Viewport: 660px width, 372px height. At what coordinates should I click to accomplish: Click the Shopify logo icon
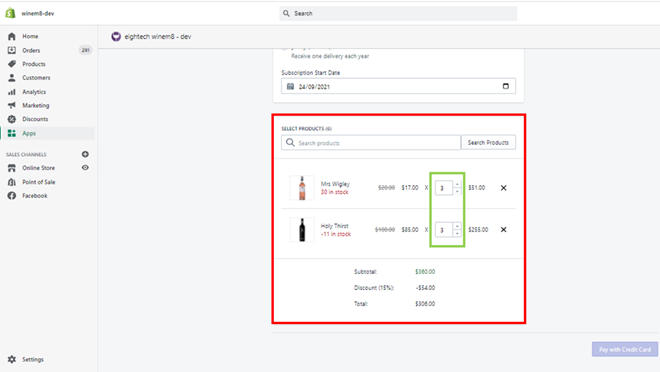click(x=10, y=13)
